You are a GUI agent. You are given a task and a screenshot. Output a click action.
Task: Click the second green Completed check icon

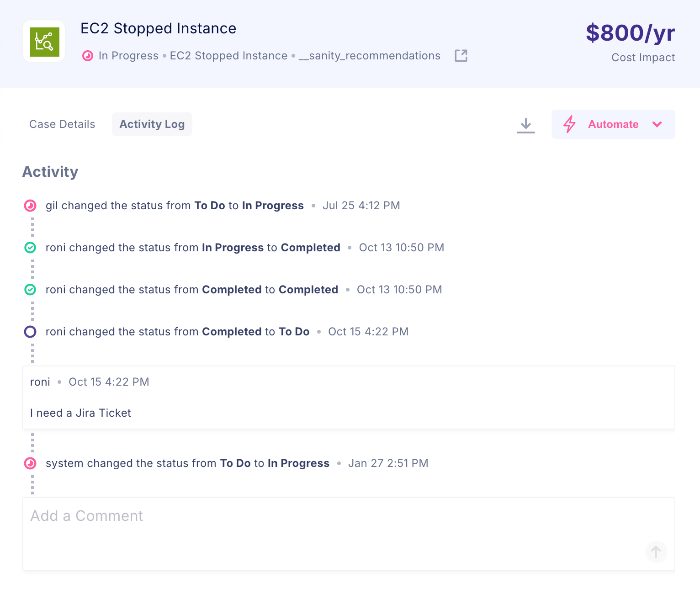click(30, 290)
